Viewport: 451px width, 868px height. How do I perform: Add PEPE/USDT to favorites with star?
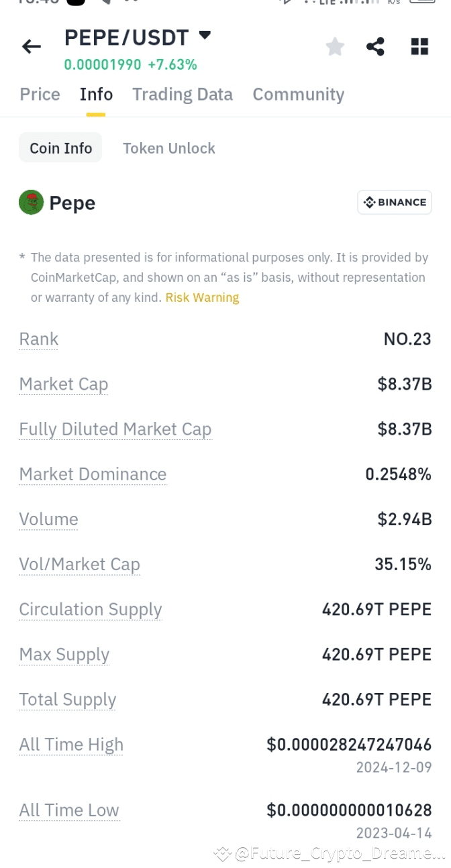coord(335,46)
